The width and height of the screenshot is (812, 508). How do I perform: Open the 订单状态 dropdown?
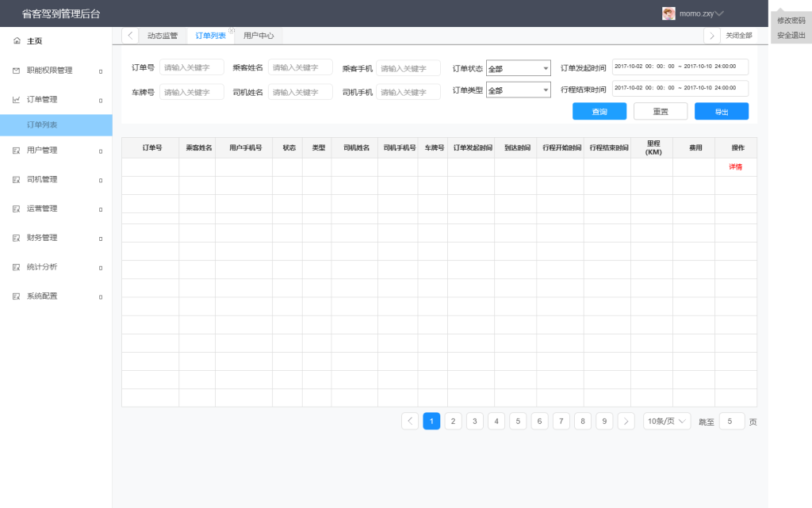point(519,68)
